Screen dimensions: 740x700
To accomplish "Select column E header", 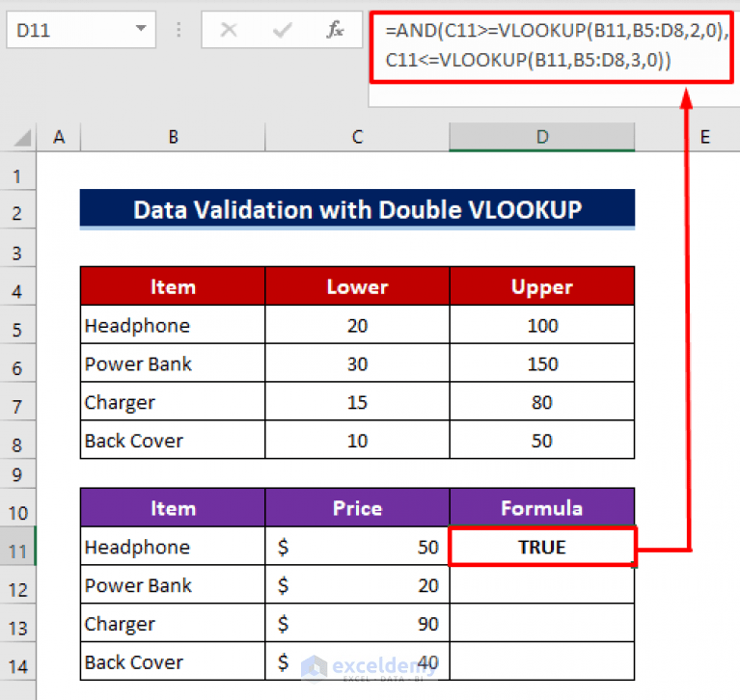I will (x=704, y=137).
